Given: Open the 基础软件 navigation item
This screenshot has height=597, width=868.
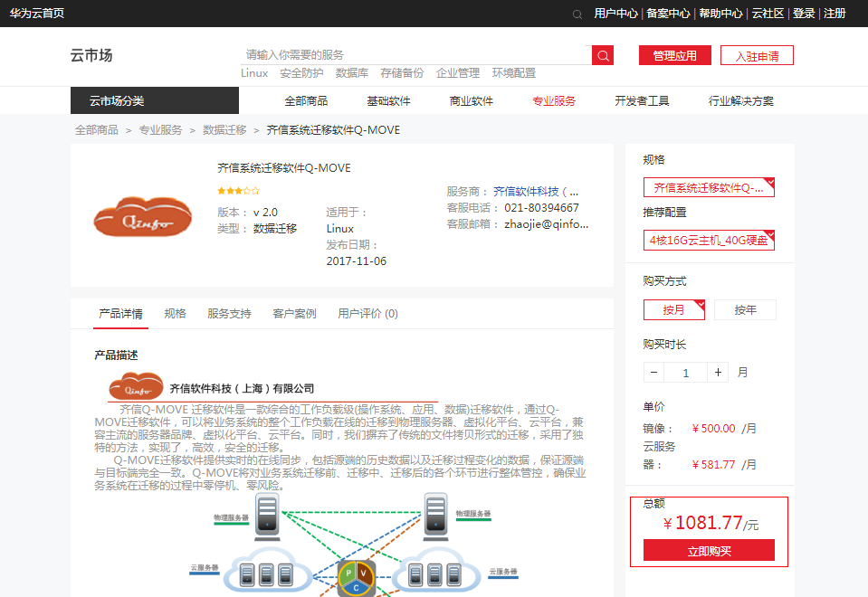Looking at the screenshot, I should [388, 100].
